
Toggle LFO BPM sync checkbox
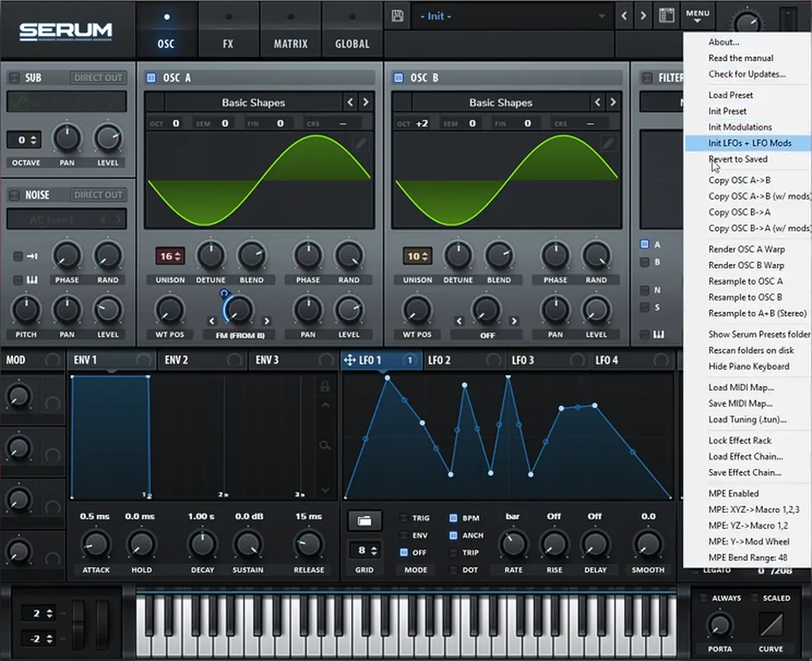click(453, 518)
